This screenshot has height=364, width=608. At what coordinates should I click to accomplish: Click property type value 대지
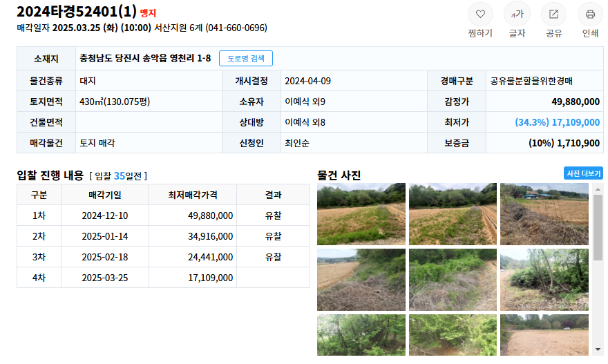tap(88, 81)
